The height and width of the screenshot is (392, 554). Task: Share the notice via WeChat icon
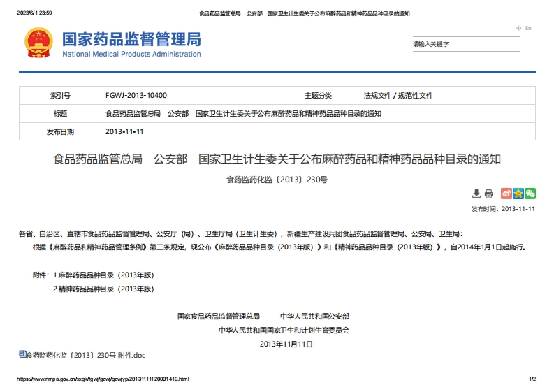(x=530, y=194)
